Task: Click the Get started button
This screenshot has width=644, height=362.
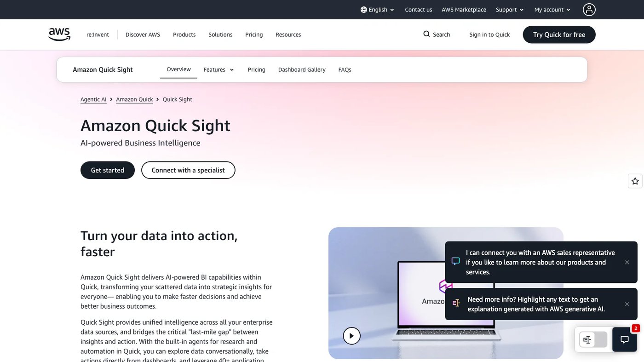Action: [x=108, y=170]
